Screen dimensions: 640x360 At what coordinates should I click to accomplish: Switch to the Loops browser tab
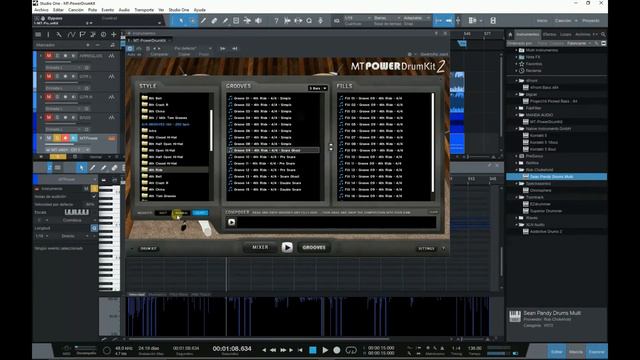coord(566,34)
